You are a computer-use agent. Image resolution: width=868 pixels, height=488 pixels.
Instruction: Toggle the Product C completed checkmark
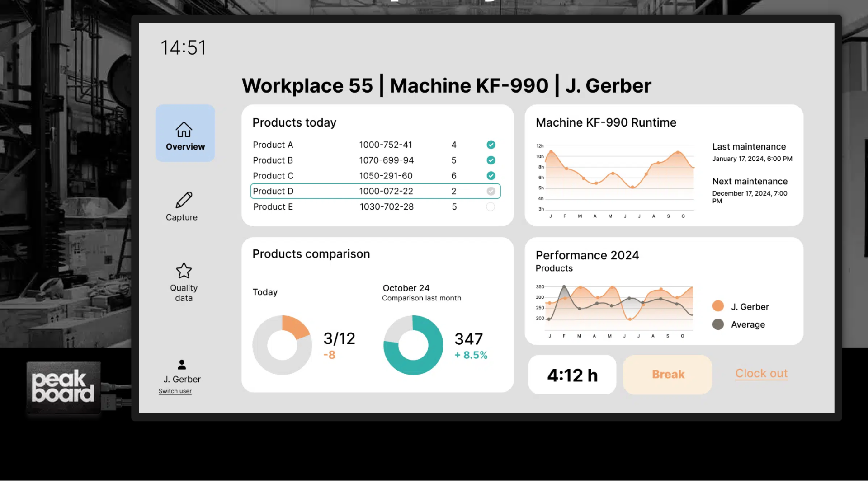pyautogui.click(x=491, y=176)
